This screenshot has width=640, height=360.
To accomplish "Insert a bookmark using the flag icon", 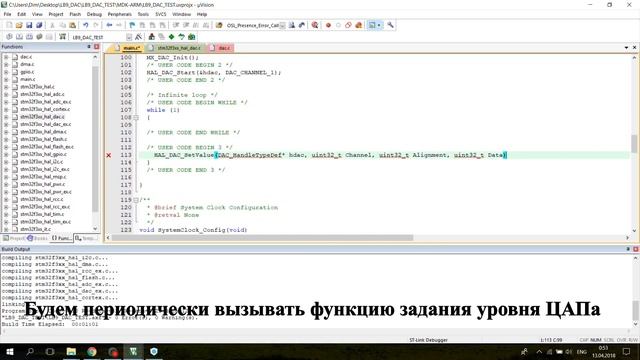I will (x=132, y=25).
